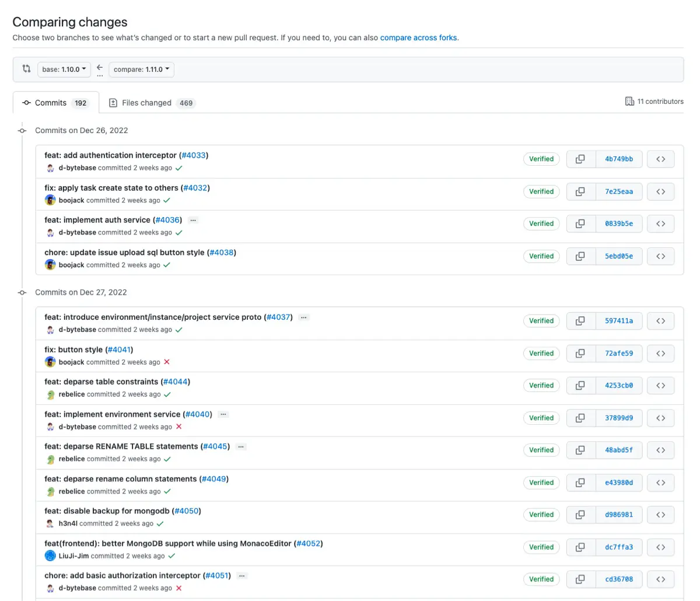
Task: Click LiuJi-Jim's avatar on the MongoDB commit
Action: tap(50, 555)
